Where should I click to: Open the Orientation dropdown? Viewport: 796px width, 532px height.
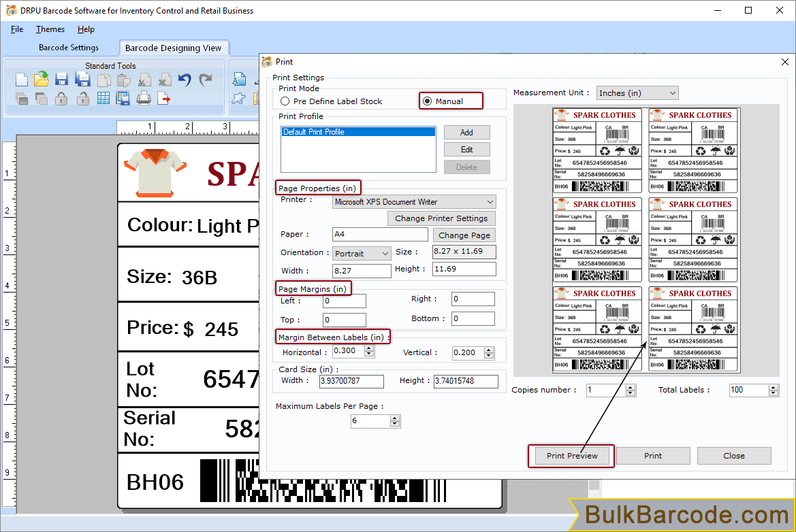pyautogui.click(x=385, y=254)
